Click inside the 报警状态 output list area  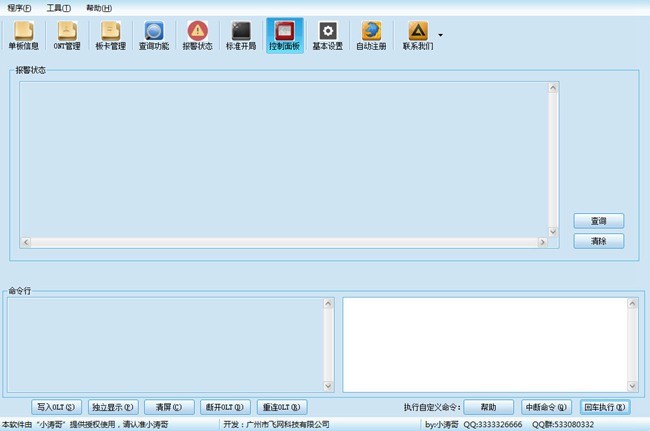pyautogui.click(x=284, y=160)
